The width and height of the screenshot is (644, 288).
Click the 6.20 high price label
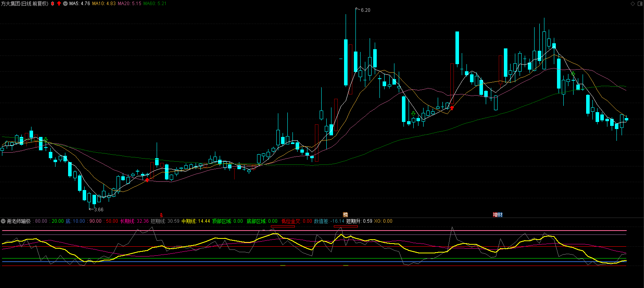point(365,10)
